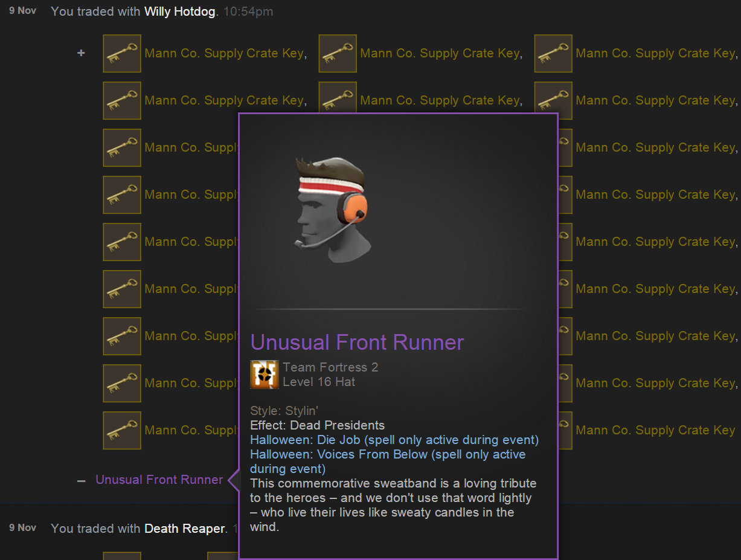The width and height of the screenshot is (741, 560).
Task: Click the Halloween: Die Job spell text
Action: pyautogui.click(x=394, y=440)
